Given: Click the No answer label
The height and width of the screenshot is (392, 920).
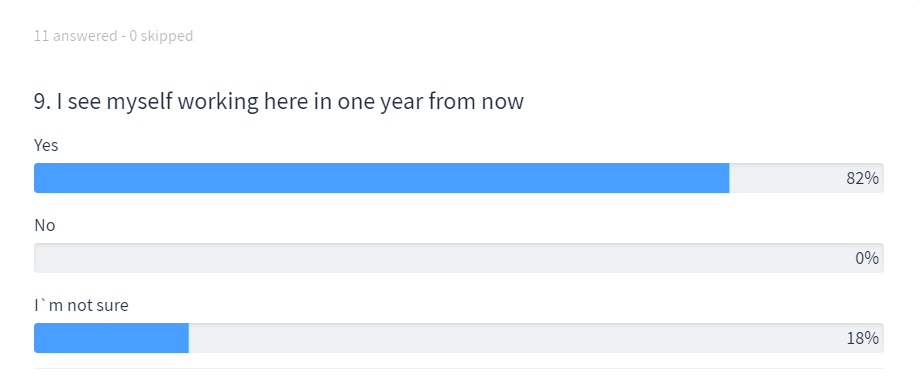Looking at the screenshot, I should (45, 225).
